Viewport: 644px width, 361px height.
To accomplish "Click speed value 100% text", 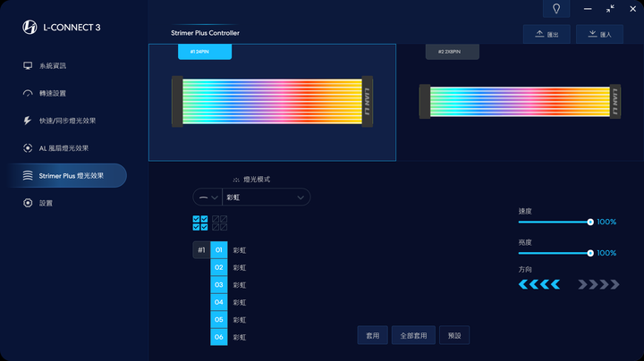I will (606, 222).
